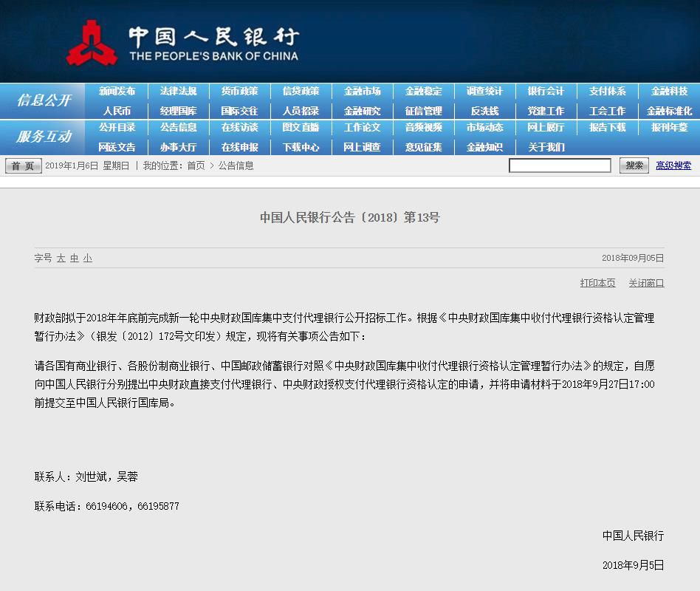Set font size to medium (中)
This screenshot has height=591, width=700.
pyautogui.click(x=75, y=259)
